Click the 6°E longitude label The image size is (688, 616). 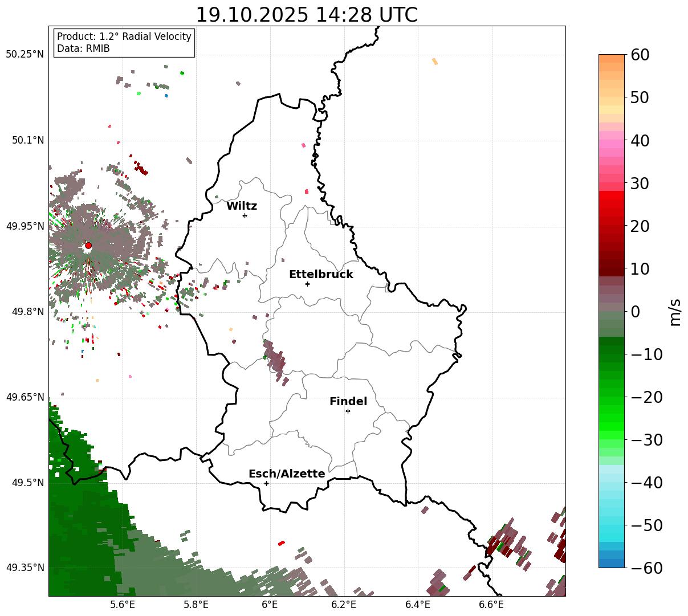pyautogui.click(x=270, y=605)
